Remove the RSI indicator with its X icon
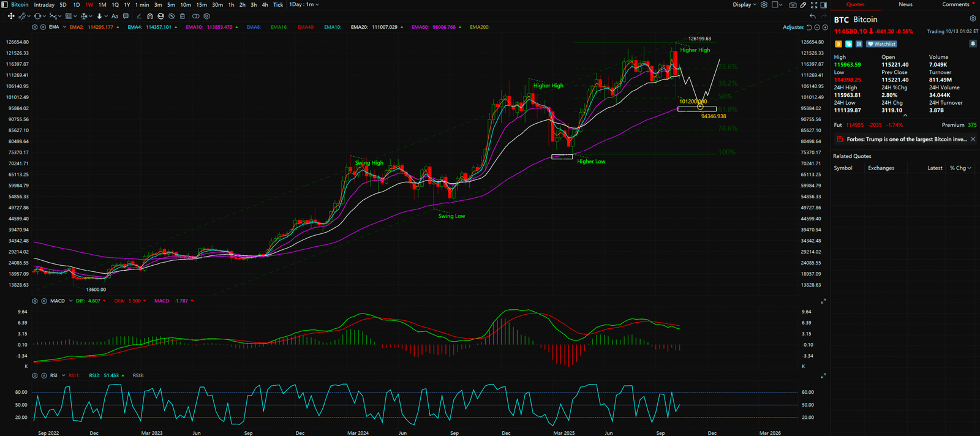The width and height of the screenshot is (980, 436). click(44, 375)
